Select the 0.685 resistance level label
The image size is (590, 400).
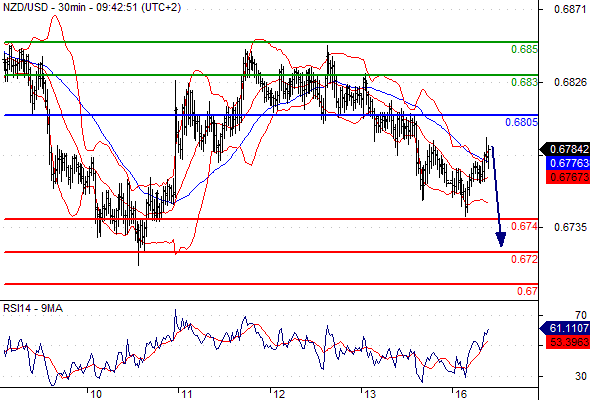point(524,49)
